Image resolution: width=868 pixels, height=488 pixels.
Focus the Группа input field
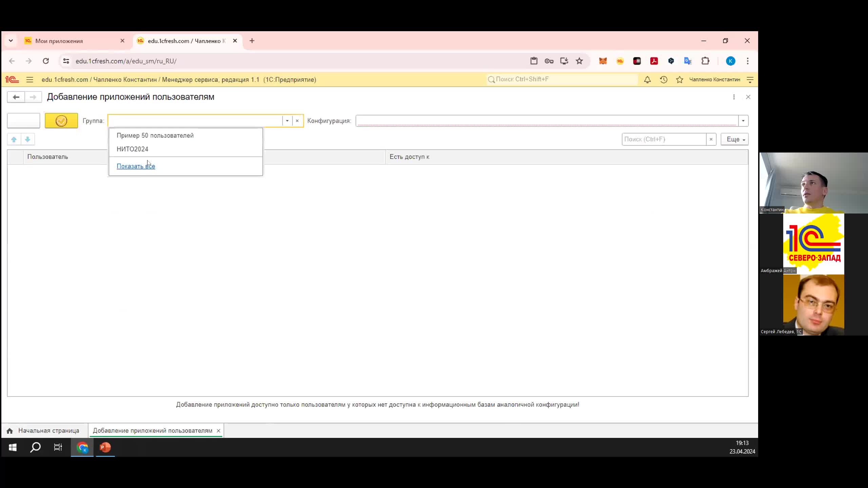coord(195,121)
